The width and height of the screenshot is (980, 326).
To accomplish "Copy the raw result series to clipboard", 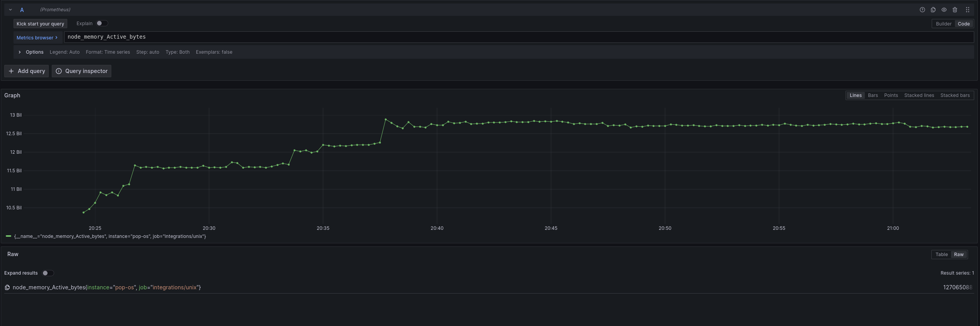I will (7, 287).
